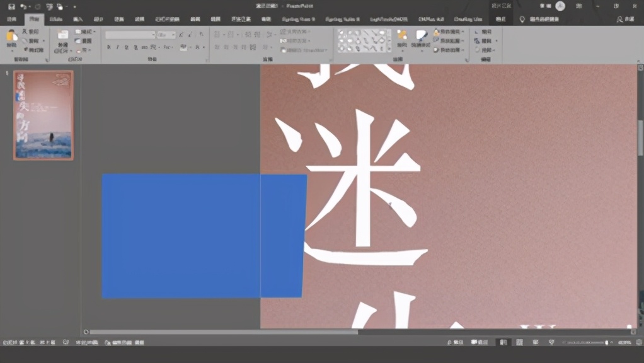This screenshot has width=644, height=363.
Task: Toggle Strikethrough formatting
Action: point(144,48)
